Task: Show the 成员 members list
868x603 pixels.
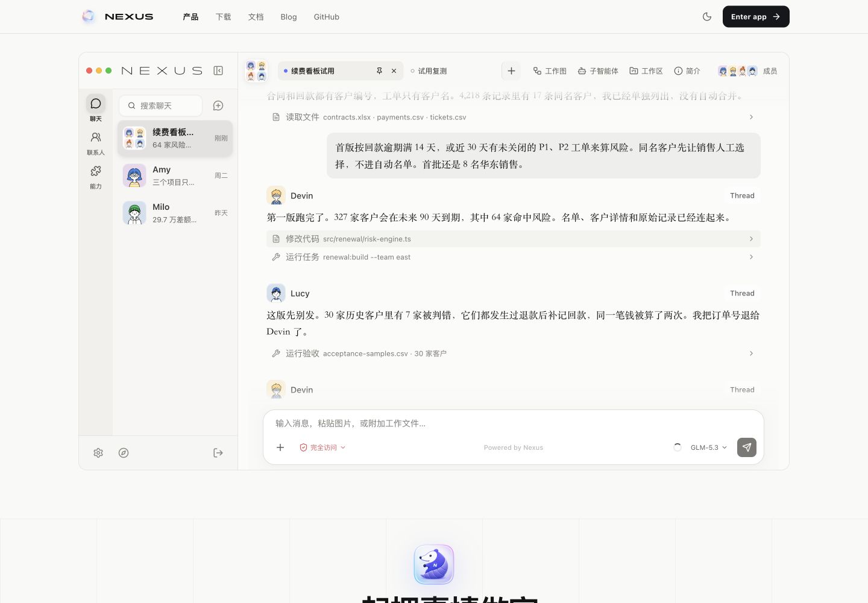Action: point(747,71)
